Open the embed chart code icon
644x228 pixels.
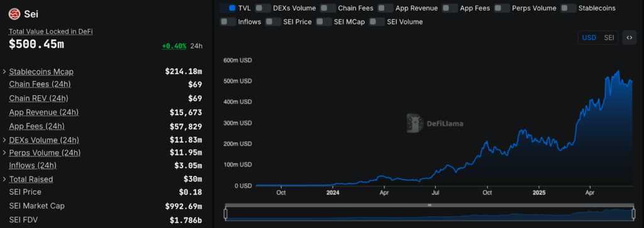629,38
